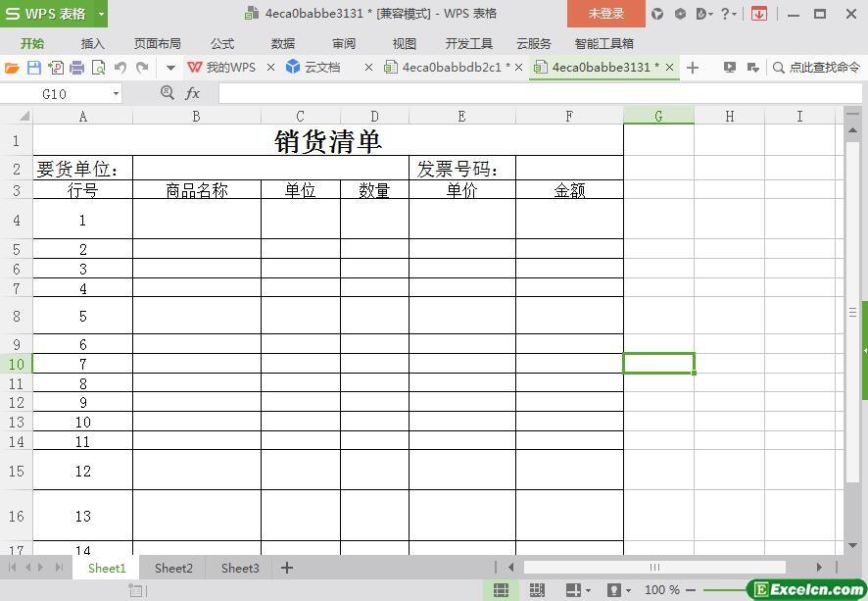Click the open file folder icon

pyautogui.click(x=12, y=68)
